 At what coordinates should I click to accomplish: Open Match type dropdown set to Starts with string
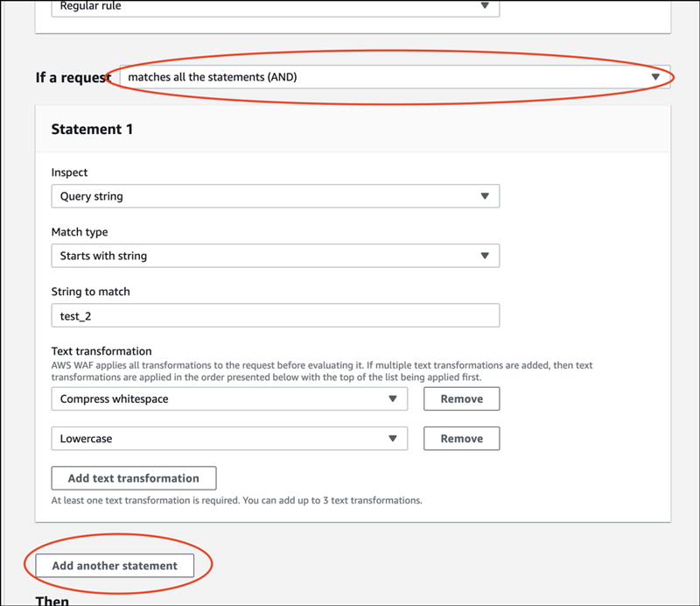(x=276, y=256)
